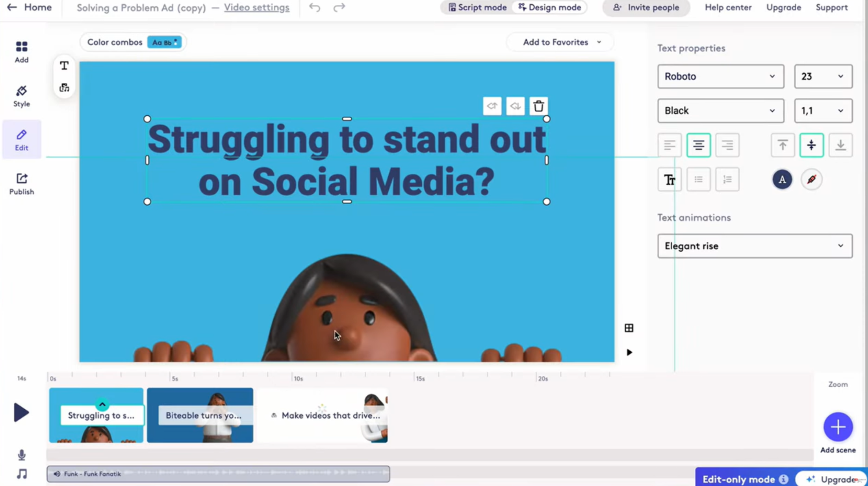Viewport: 868px width, 486px height.
Task: Click the delete trash icon above text box
Action: (538, 106)
